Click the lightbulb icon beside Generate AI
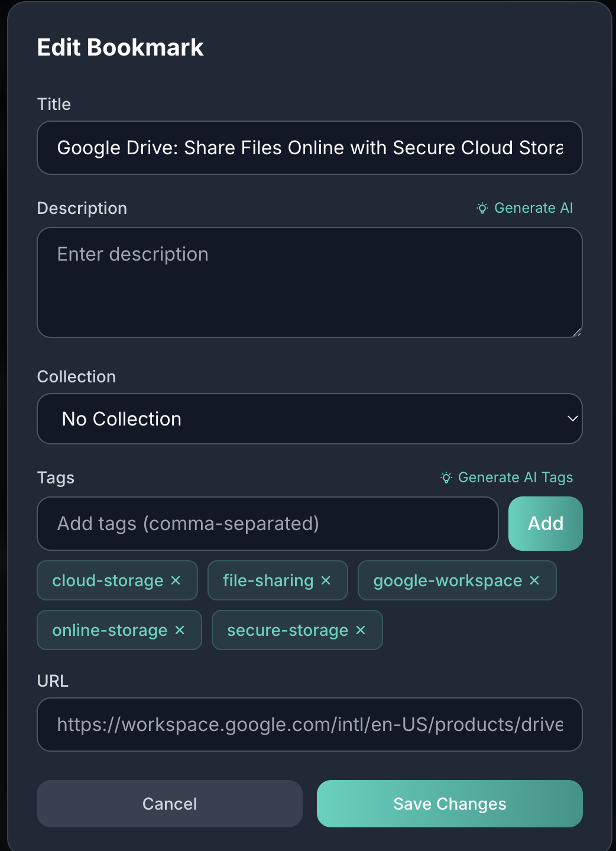 click(x=482, y=208)
